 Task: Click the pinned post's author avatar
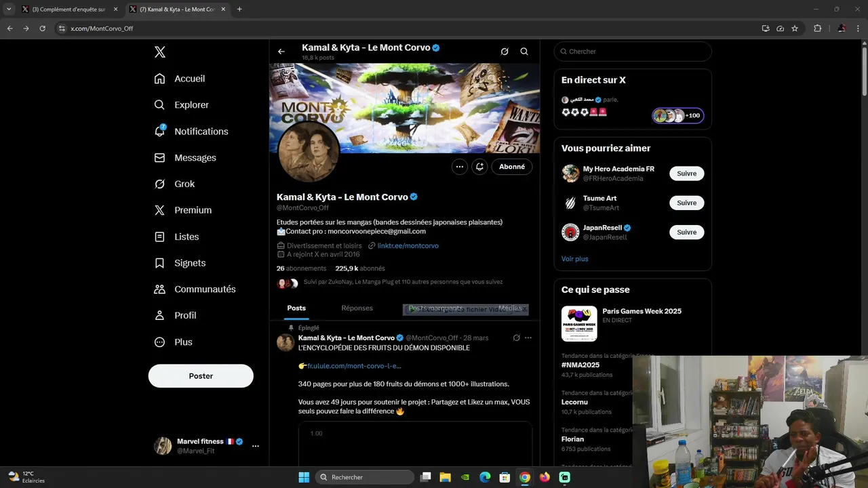pyautogui.click(x=285, y=342)
